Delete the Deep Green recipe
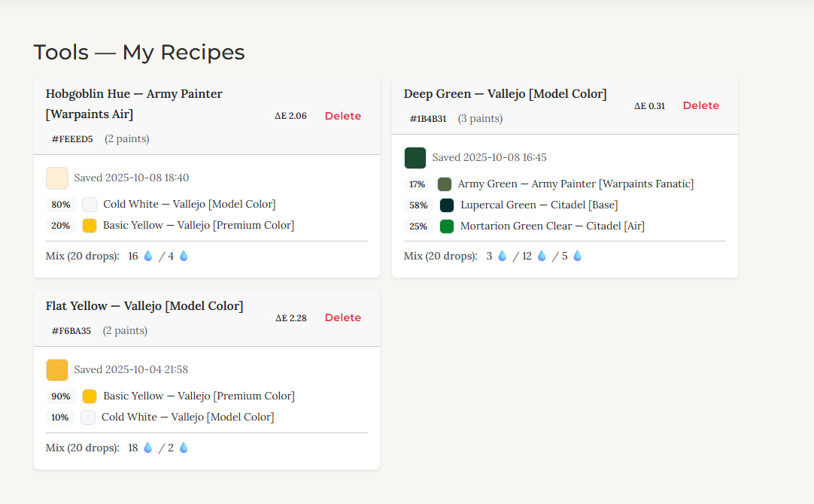The image size is (814, 504). click(x=700, y=105)
